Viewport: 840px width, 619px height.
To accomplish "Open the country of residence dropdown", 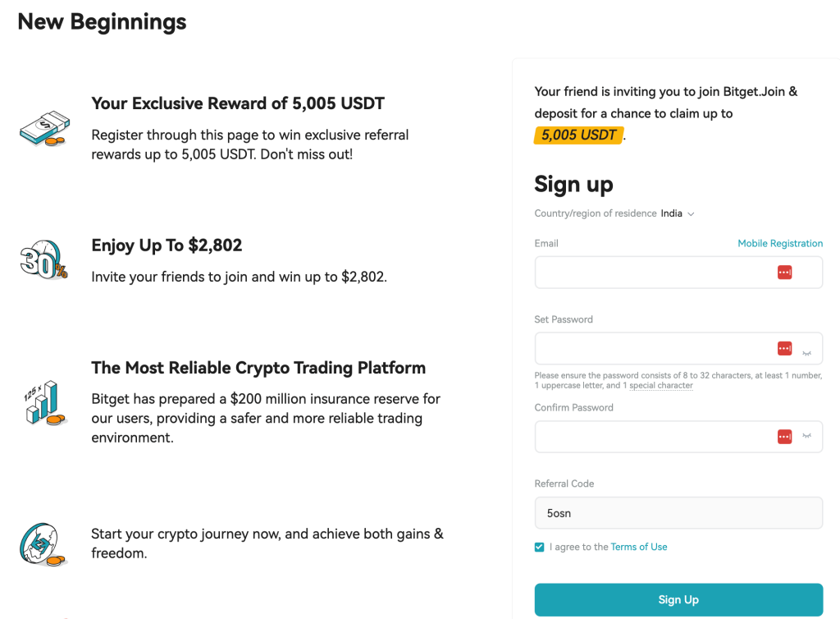I will 672,213.
